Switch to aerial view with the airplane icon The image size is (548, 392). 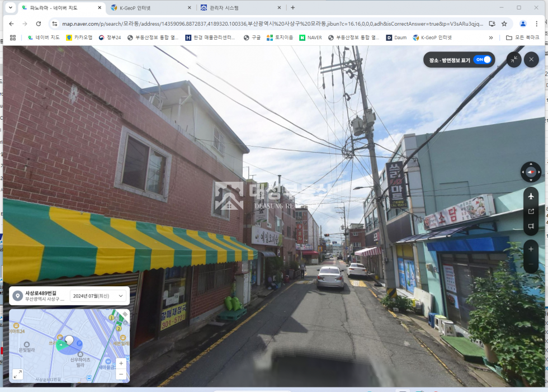[531, 196]
